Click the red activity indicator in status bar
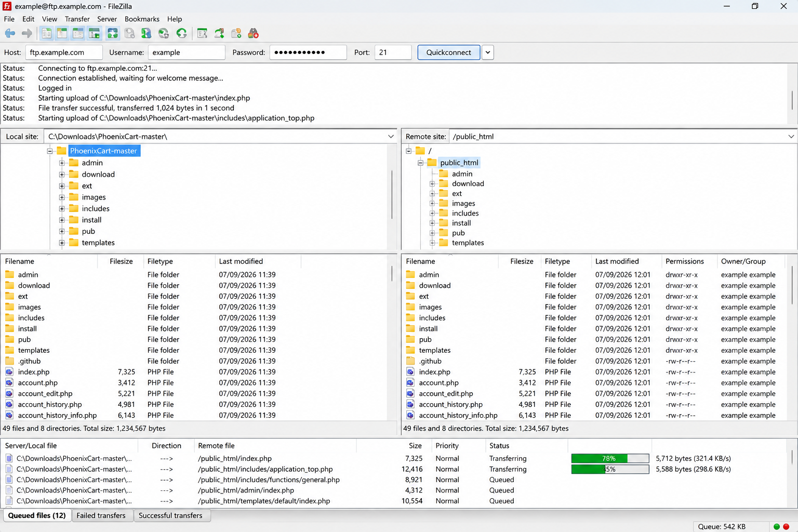 click(x=786, y=527)
